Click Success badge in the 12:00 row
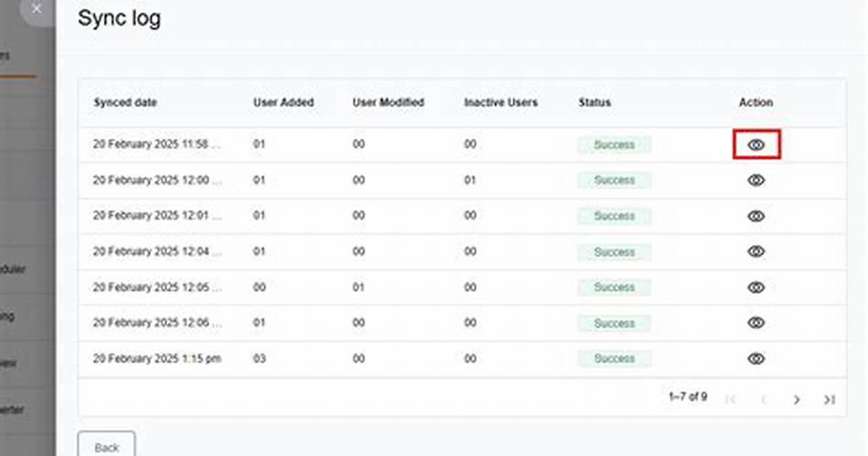Image resolution: width=868 pixels, height=456 pixels. click(615, 180)
